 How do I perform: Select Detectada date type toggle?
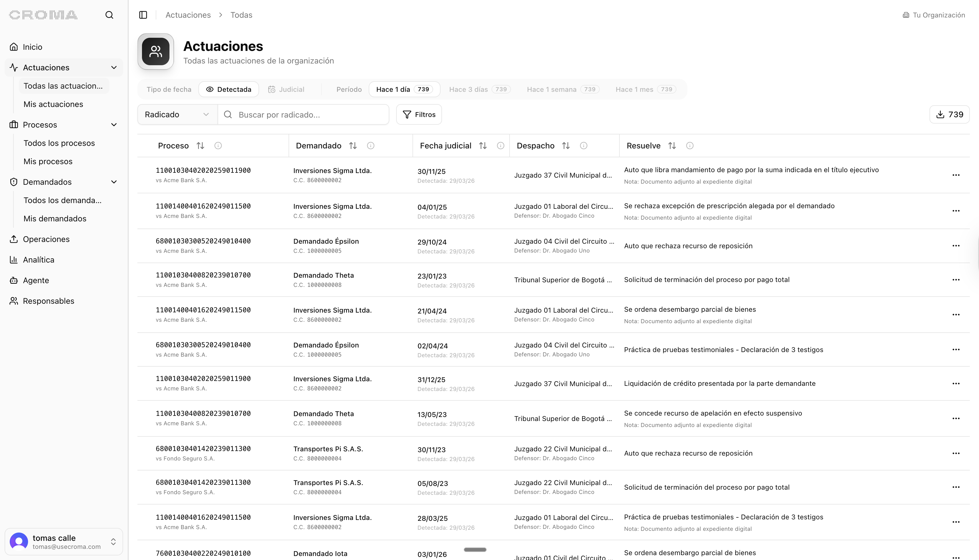click(229, 90)
